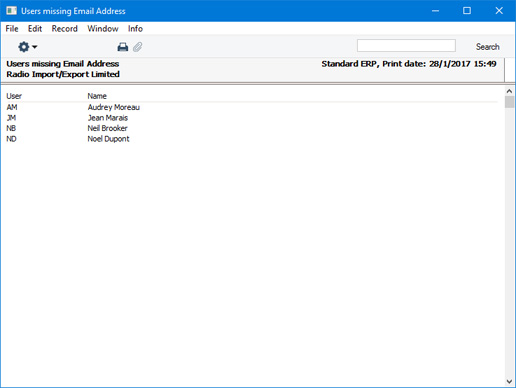Select user code JM
The height and width of the screenshot is (388, 516).
point(11,118)
